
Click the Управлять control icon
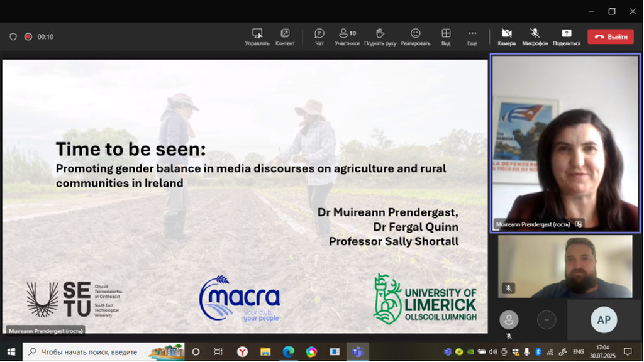point(257,36)
